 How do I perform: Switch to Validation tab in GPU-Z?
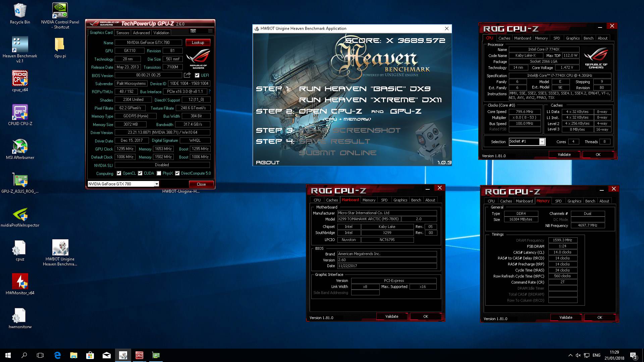[161, 33]
